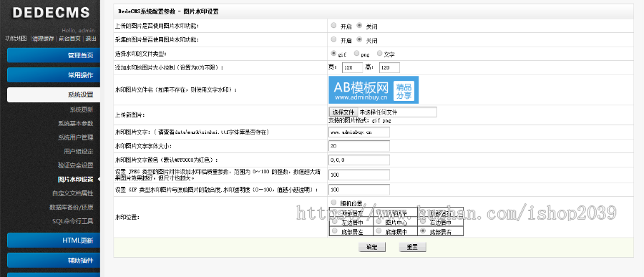The height and width of the screenshot is (277, 644).
Task: Expand the 辅助插件 sidebar section
Action: click(54, 260)
